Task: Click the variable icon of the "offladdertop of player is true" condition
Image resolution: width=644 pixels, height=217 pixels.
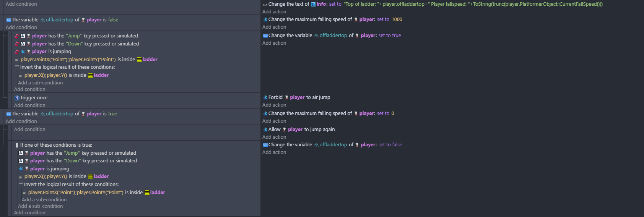Action: [9, 114]
